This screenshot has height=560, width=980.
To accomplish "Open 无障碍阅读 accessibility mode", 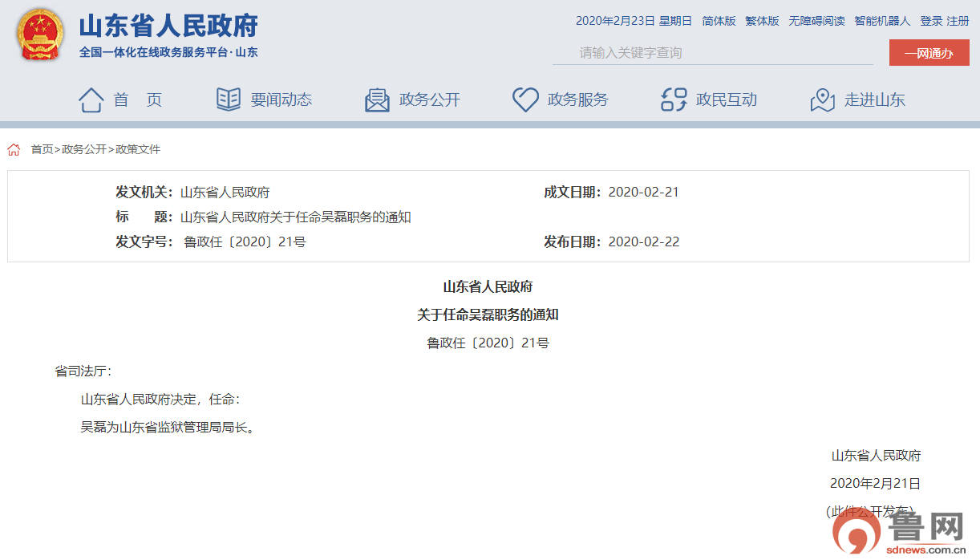I will point(816,21).
